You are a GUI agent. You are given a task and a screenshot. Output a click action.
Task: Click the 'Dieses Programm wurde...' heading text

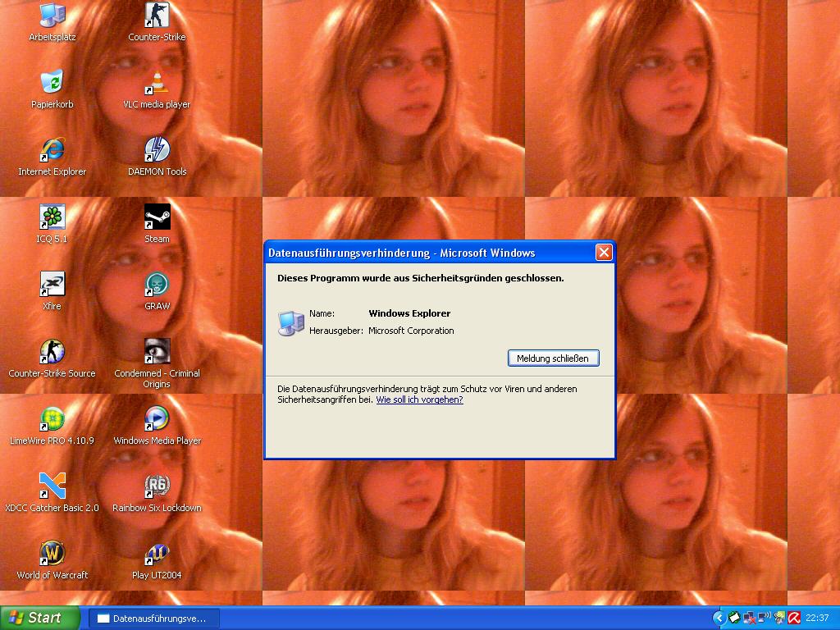[x=421, y=278]
